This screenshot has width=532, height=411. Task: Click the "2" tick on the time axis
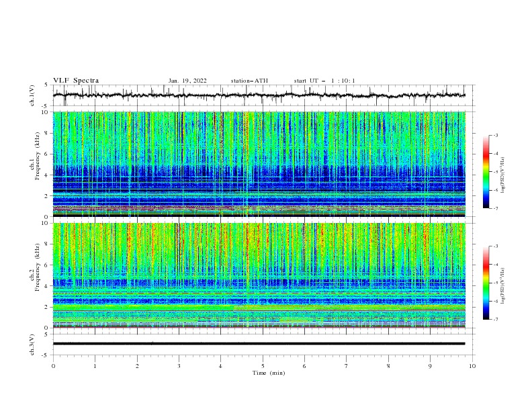(x=137, y=366)
